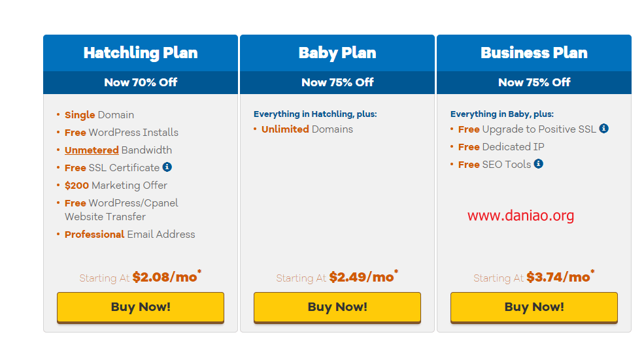The height and width of the screenshot is (343, 644).
Task: Click info icon beside SSL Certificate
Action: click(167, 167)
